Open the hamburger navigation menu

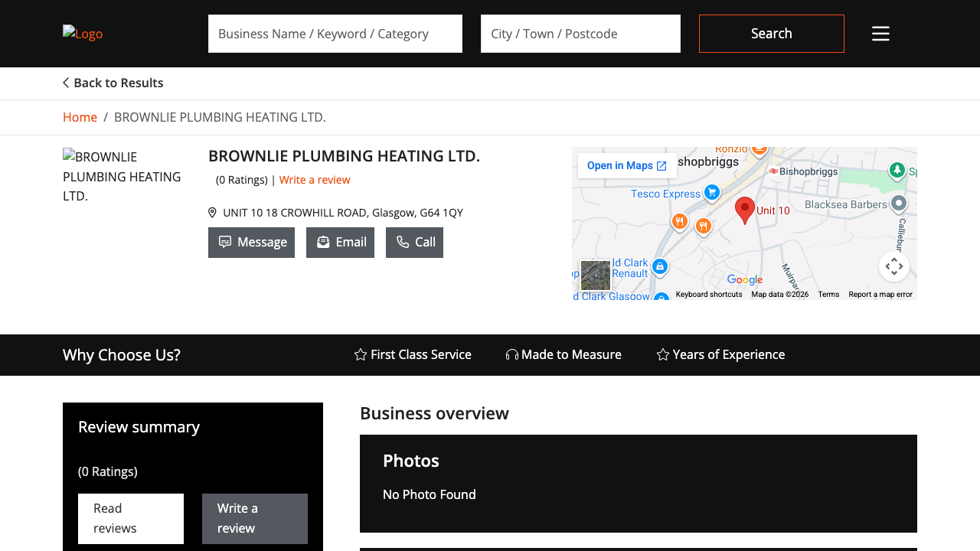click(x=880, y=33)
